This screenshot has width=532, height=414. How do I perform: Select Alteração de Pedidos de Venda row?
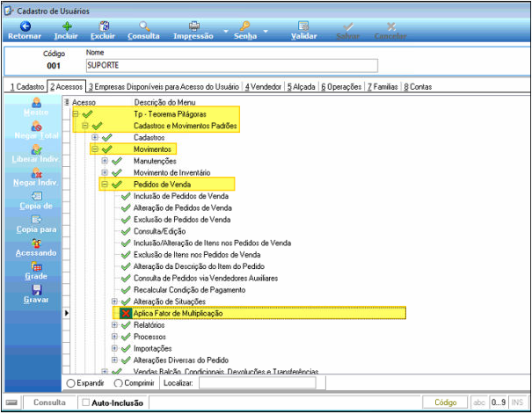[x=183, y=207]
